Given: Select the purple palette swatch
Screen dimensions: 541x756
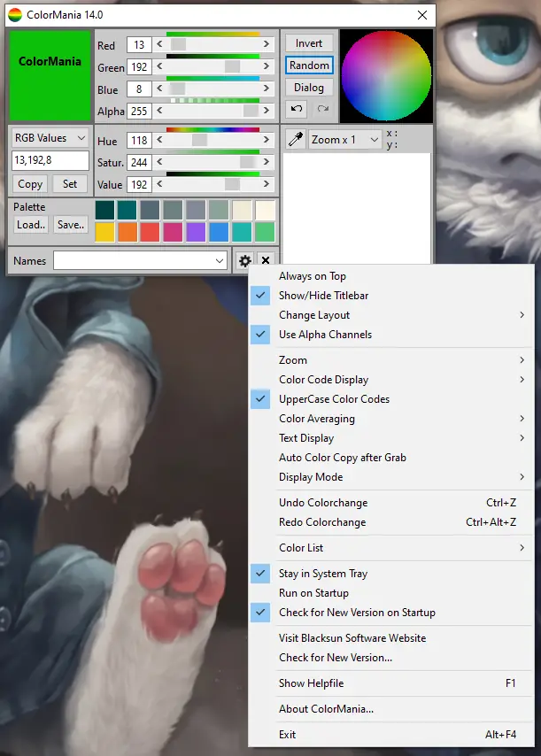Looking at the screenshot, I should coord(196,232).
